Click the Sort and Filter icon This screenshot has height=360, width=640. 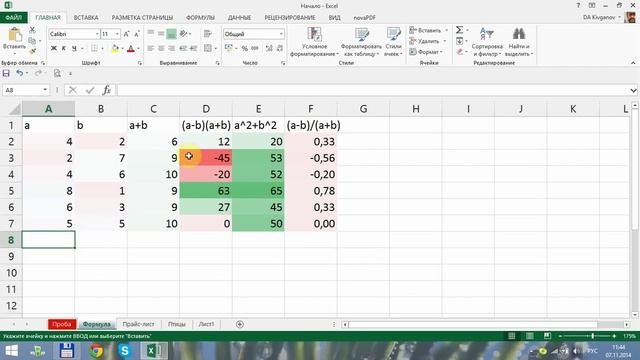click(x=487, y=34)
